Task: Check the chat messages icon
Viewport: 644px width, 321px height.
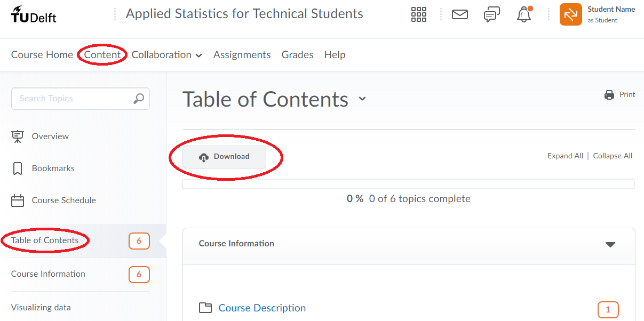Action: 491,14
